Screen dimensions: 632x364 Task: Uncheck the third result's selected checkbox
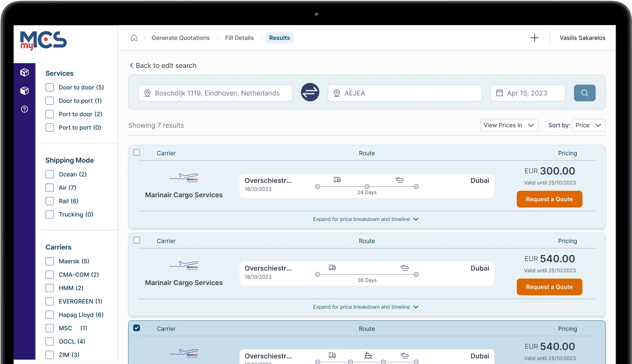tap(137, 328)
